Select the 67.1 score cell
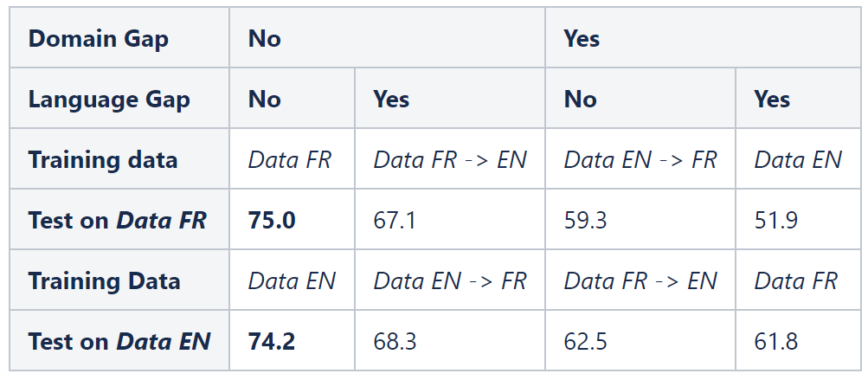The image size is (868, 380). pyautogui.click(x=450, y=219)
